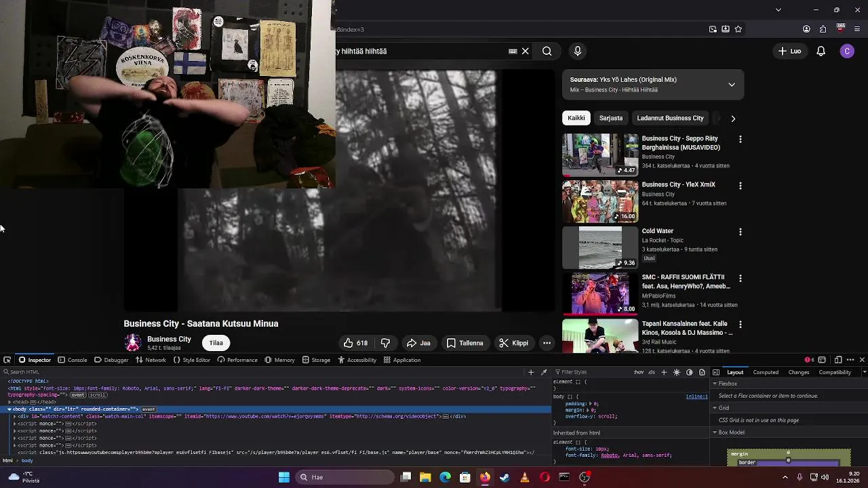Screen dimensions: 868x488
Task: Toggle print media simulation
Action: pos(702,372)
